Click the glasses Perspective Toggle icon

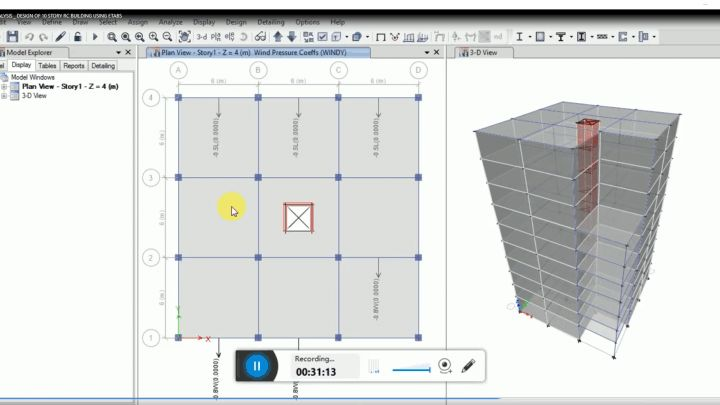coord(260,37)
